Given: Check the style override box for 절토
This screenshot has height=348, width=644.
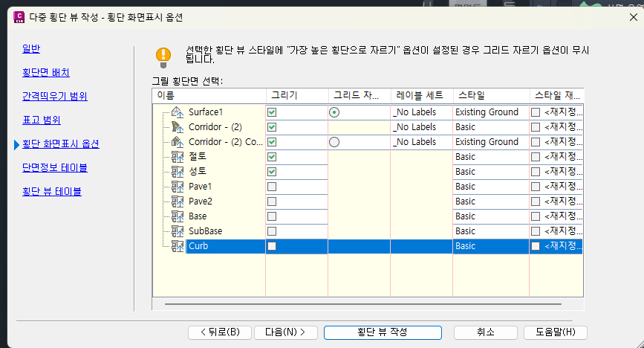Looking at the screenshot, I should [x=536, y=157].
